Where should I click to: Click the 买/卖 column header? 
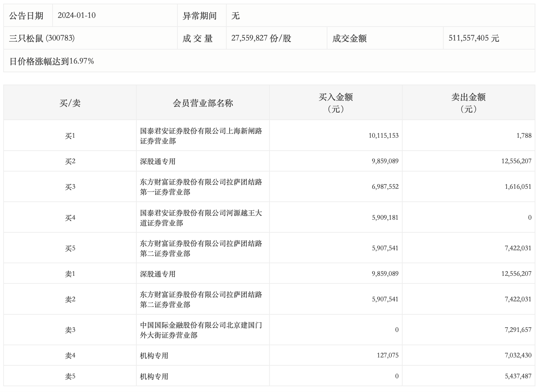coord(70,103)
